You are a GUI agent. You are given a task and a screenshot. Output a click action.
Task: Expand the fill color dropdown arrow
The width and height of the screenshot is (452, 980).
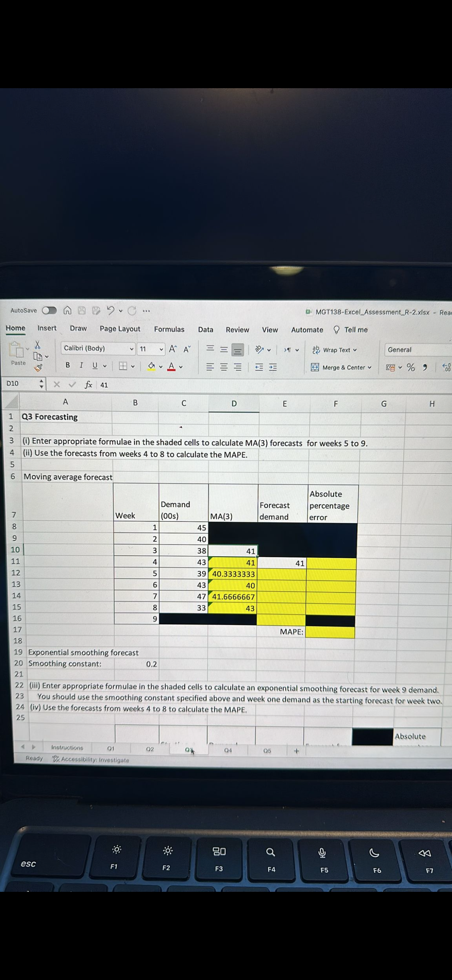tap(161, 367)
